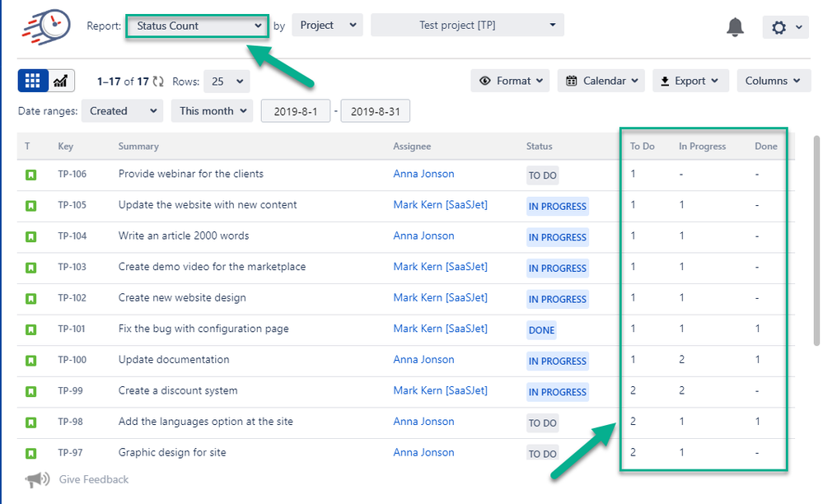
Task: Open the Created date range dropdown
Action: (x=122, y=110)
